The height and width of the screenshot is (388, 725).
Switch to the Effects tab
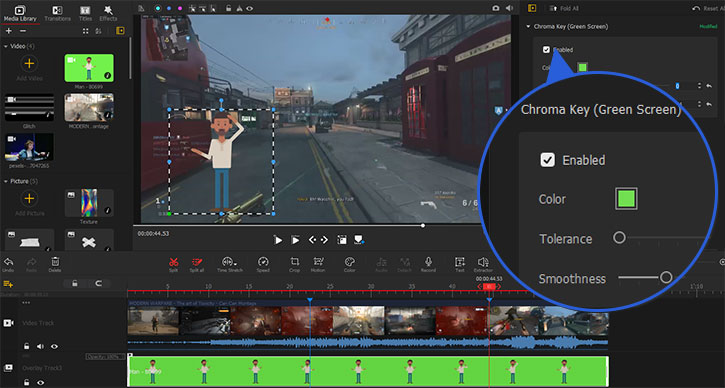108,13
